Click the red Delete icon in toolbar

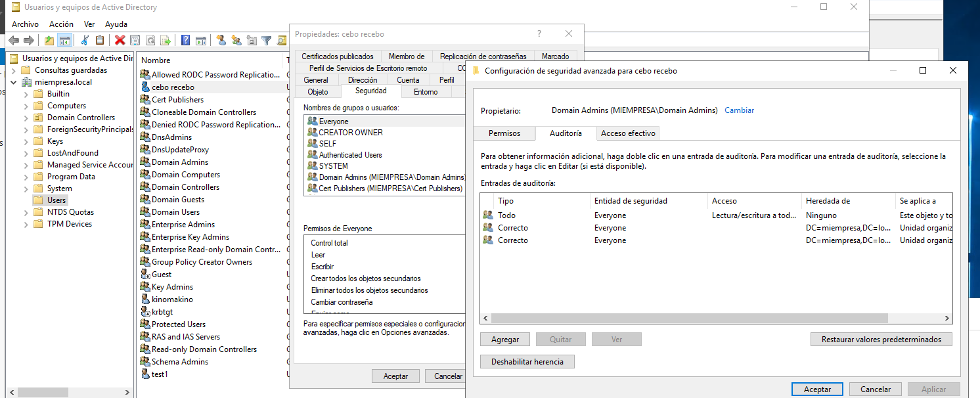(120, 40)
